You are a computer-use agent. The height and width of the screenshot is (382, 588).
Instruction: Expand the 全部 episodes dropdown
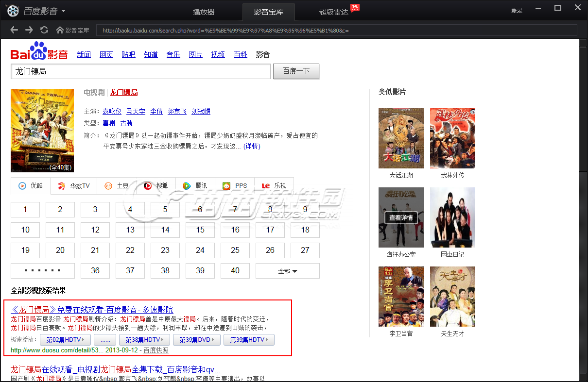pyautogui.click(x=287, y=271)
